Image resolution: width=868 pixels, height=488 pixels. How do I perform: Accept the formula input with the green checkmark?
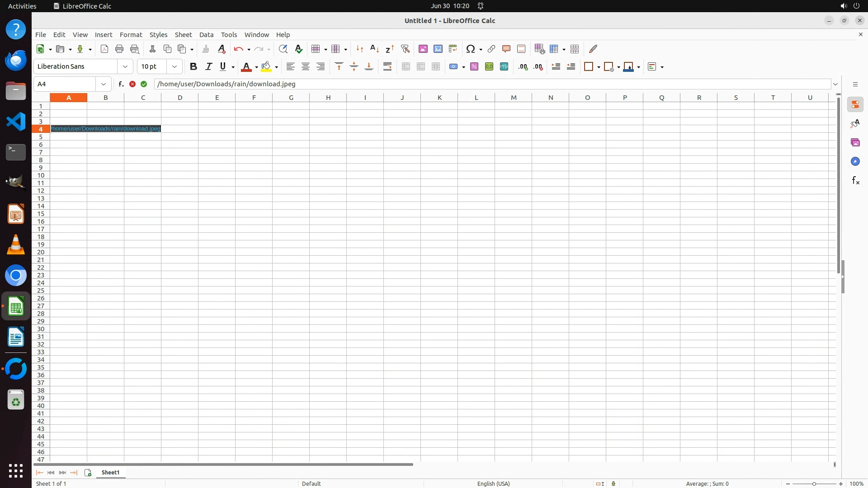click(x=144, y=84)
